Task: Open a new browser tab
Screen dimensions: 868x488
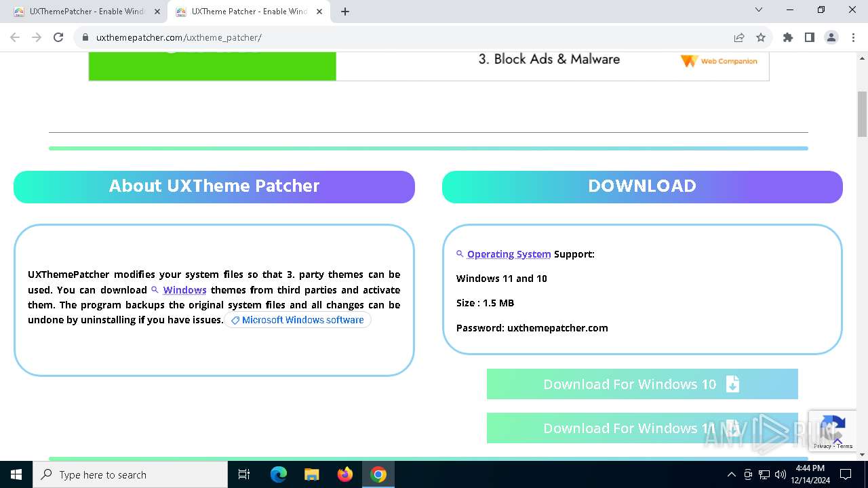Action: click(x=345, y=12)
